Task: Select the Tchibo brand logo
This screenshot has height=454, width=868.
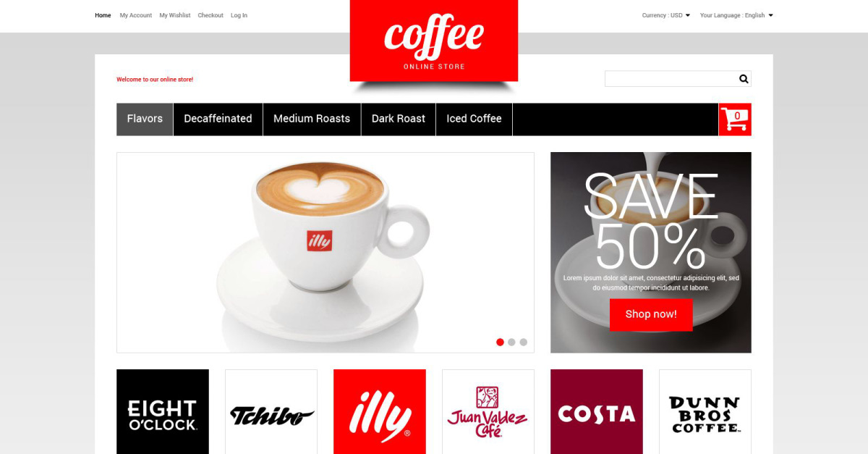Action: click(271, 412)
